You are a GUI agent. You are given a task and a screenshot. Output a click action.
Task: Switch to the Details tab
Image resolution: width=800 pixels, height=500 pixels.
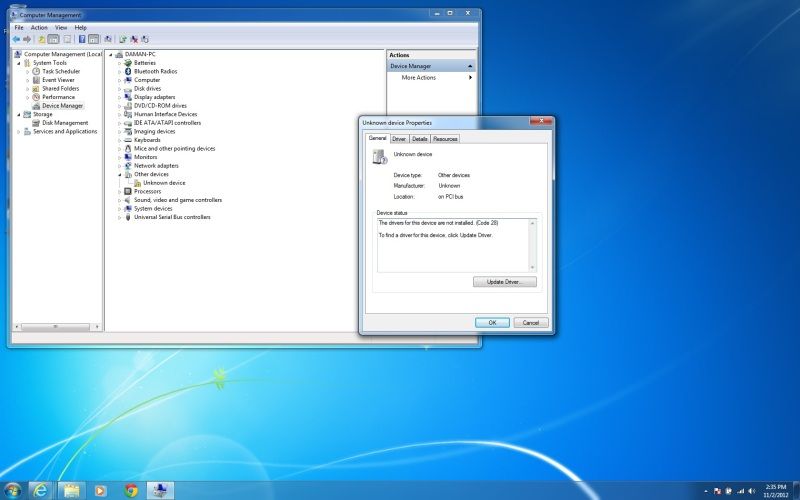(420, 139)
